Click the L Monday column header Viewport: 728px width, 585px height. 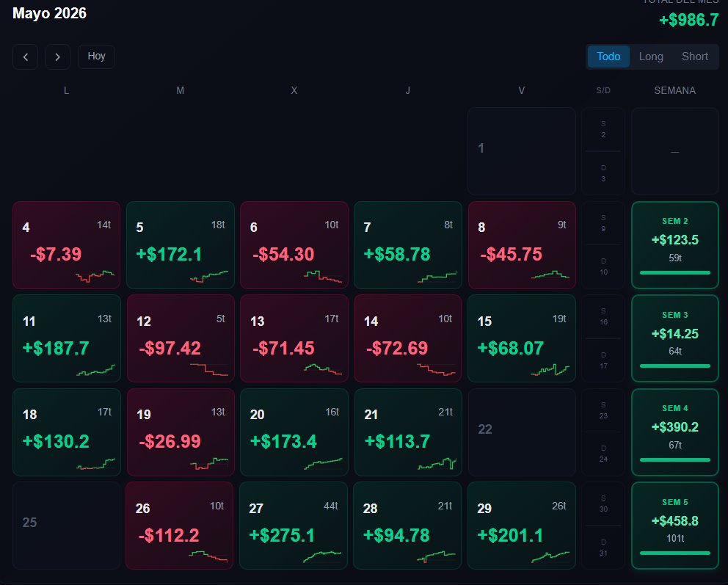pyautogui.click(x=66, y=90)
